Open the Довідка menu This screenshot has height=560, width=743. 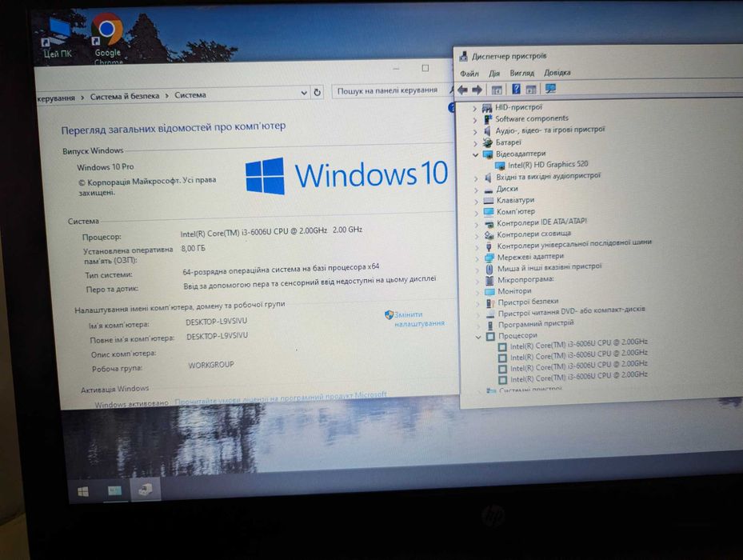click(x=557, y=73)
